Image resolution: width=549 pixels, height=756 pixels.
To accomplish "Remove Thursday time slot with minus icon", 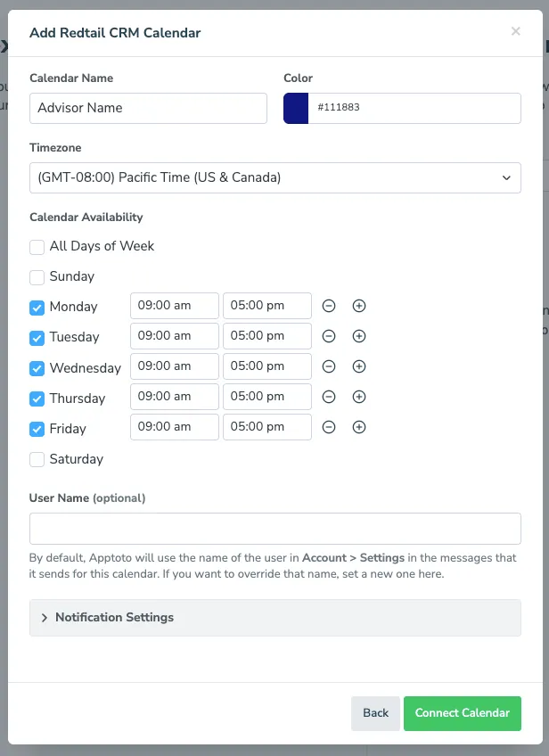I will tap(329, 397).
